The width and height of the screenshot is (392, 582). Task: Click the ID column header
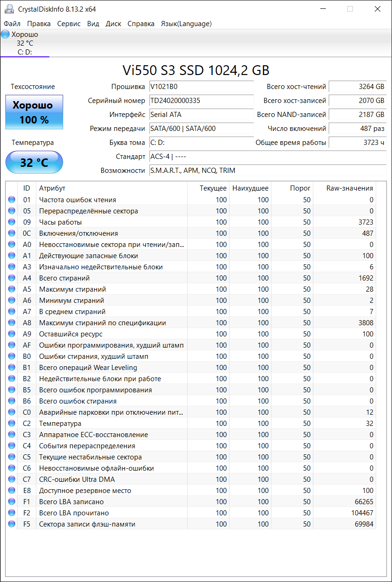[27, 188]
